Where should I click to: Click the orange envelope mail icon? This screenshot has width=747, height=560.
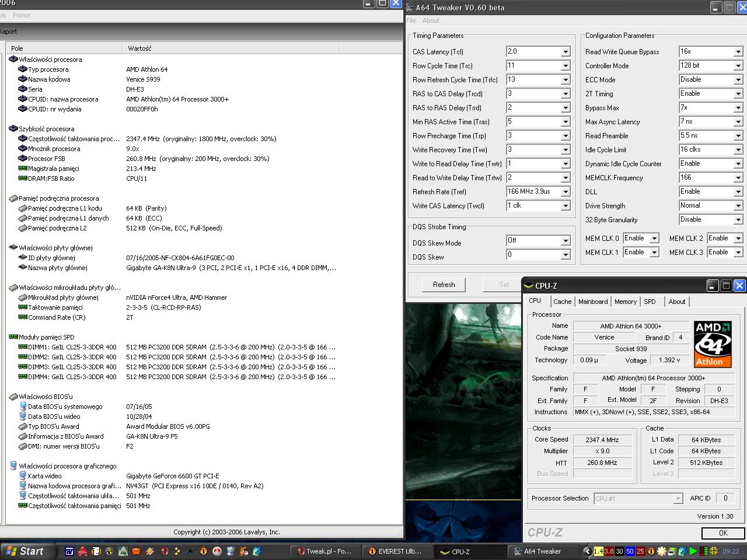136,551
